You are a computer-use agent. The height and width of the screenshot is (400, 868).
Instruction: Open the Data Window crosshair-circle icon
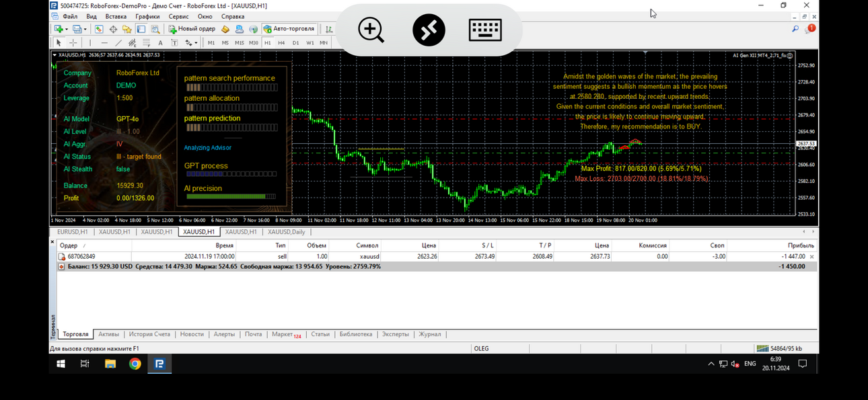click(113, 29)
